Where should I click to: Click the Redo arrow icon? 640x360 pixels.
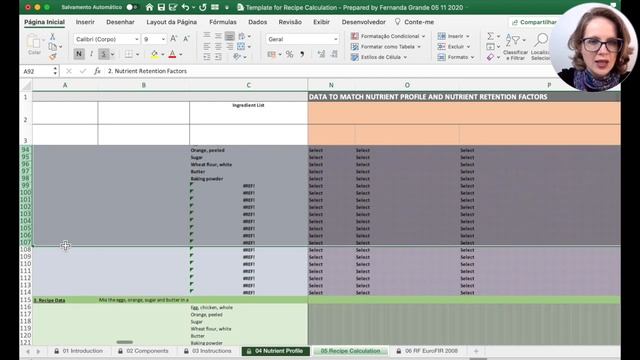click(x=203, y=7)
